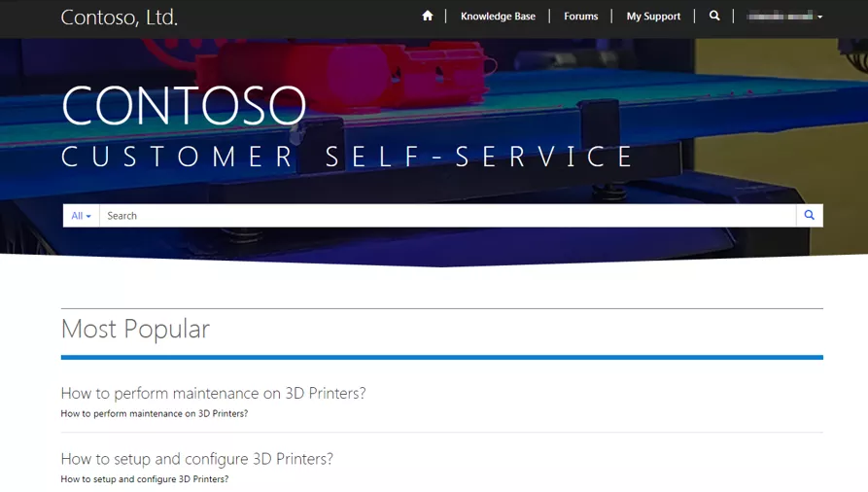Open the Knowledge Base menu
This screenshot has height=492, width=868.
[x=498, y=17]
